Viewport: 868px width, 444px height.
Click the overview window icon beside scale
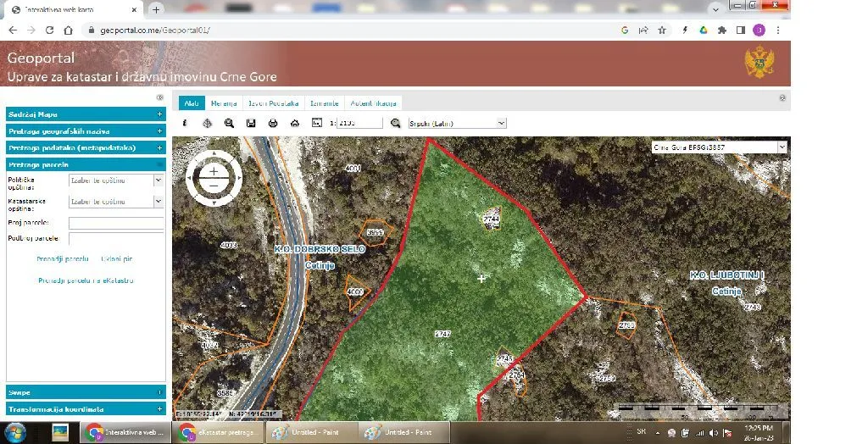click(x=317, y=123)
